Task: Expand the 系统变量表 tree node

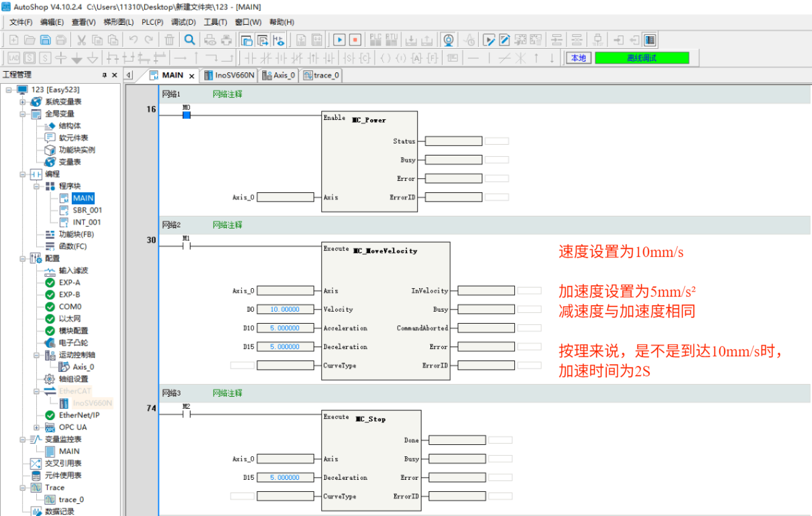Action: click(22, 102)
